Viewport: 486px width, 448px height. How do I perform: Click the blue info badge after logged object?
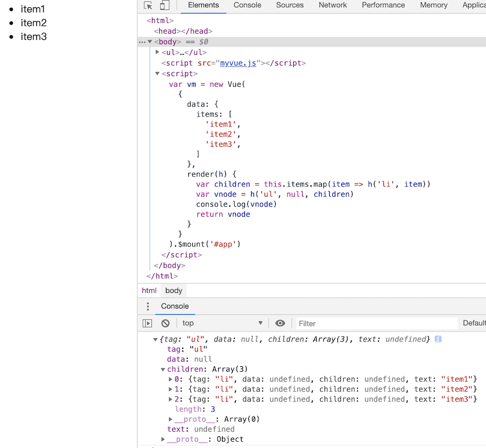click(438, 339)
